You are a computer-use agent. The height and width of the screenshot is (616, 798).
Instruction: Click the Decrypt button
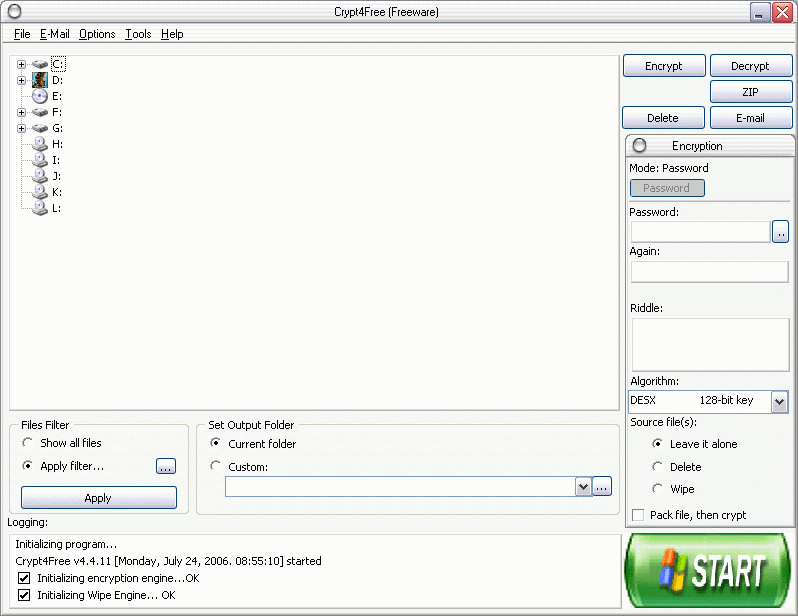click(750, 66)
